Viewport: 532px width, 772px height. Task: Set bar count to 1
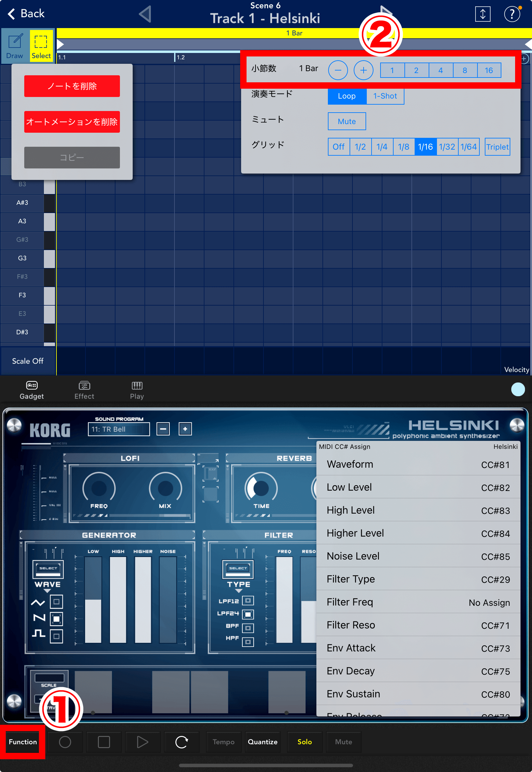pyautogui.click(x=392, y=70)
